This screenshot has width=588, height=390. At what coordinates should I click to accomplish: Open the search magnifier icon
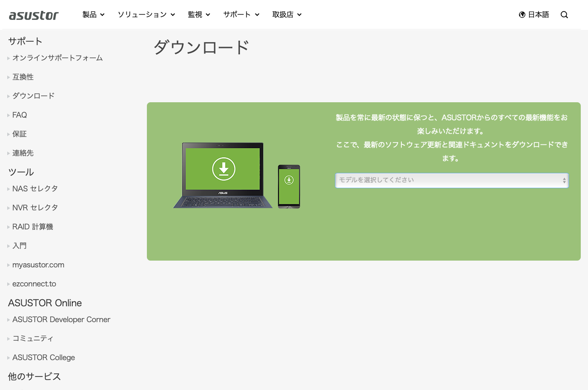564,14
